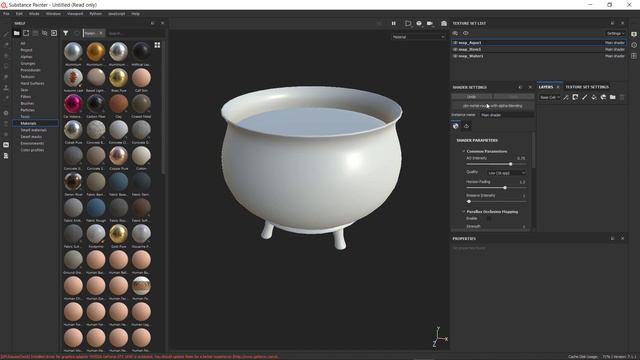Toggle eye icon in Texture Set List header

(465, 33)
